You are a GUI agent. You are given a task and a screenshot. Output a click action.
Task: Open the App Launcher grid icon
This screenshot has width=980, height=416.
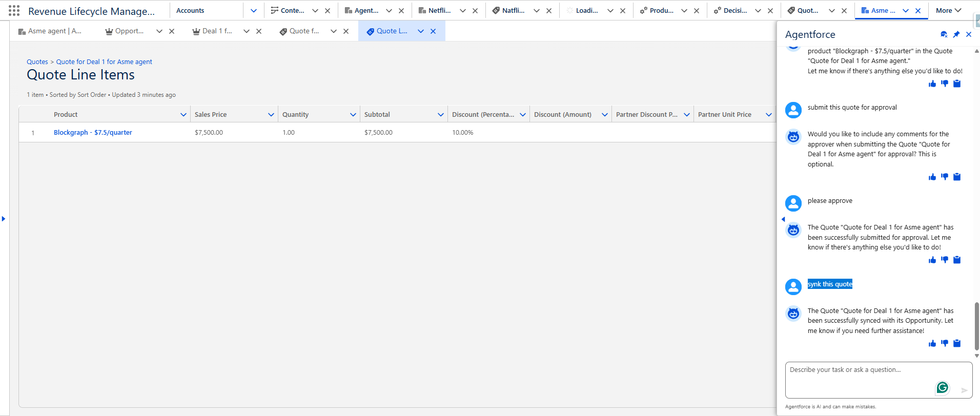pos(14,10)
